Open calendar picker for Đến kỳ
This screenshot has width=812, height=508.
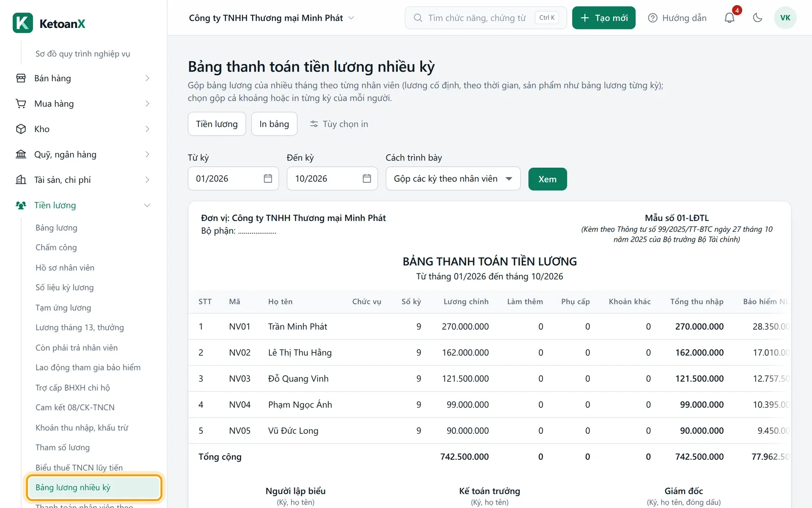click(x=367, y=178)
